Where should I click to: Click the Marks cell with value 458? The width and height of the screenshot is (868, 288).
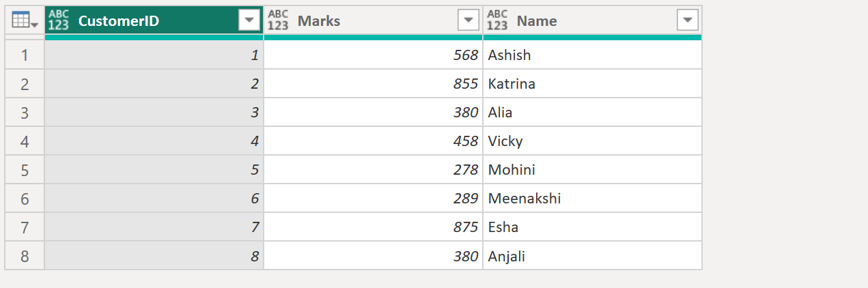[465, 141]
